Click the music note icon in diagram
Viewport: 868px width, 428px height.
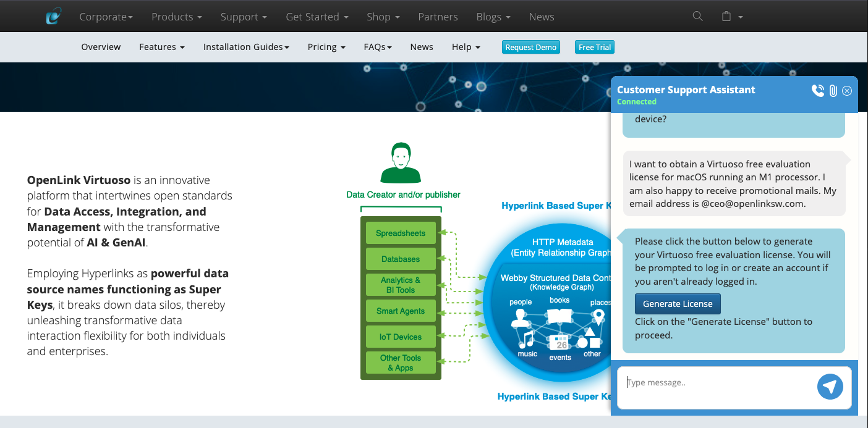point(527,340)
